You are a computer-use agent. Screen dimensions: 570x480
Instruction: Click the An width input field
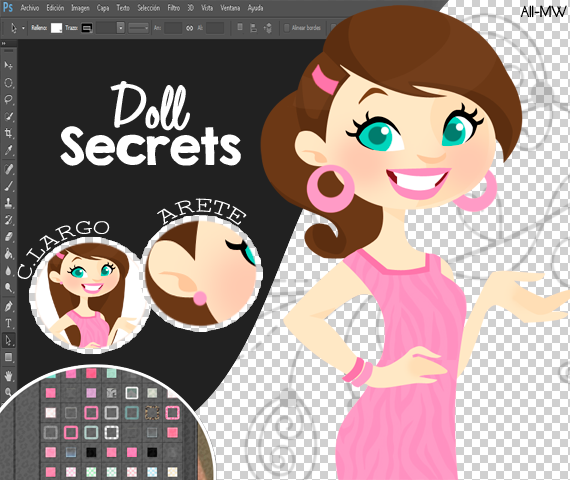tap(173, 28)
